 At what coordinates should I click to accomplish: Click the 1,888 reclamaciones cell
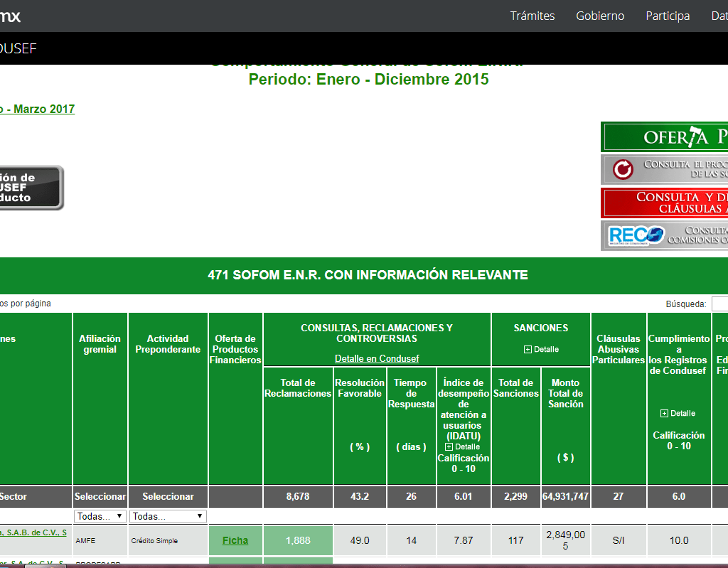point(298,540)
